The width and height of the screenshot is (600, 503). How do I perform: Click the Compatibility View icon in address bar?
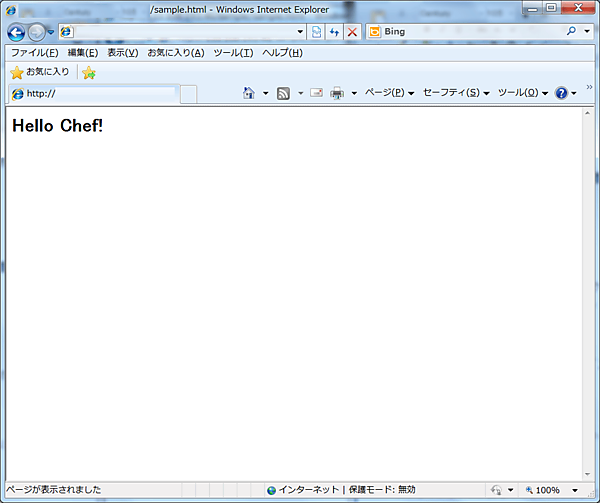(316, 32)
